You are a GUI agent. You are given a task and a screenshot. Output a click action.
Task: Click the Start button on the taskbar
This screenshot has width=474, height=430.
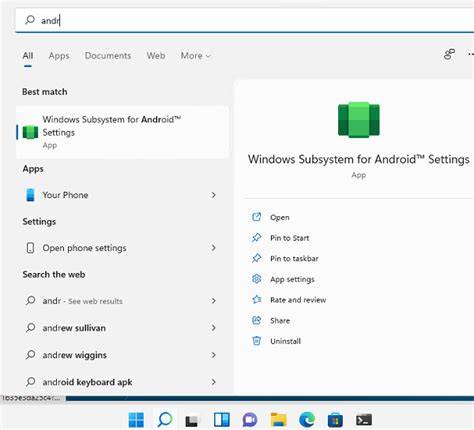[x=136, y=420]
